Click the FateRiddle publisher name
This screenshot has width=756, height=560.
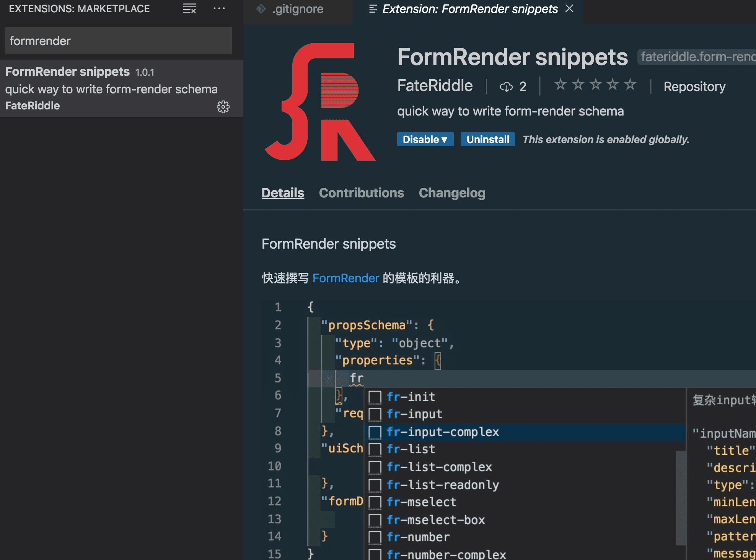pyautogui.click(x=435, y=86)
